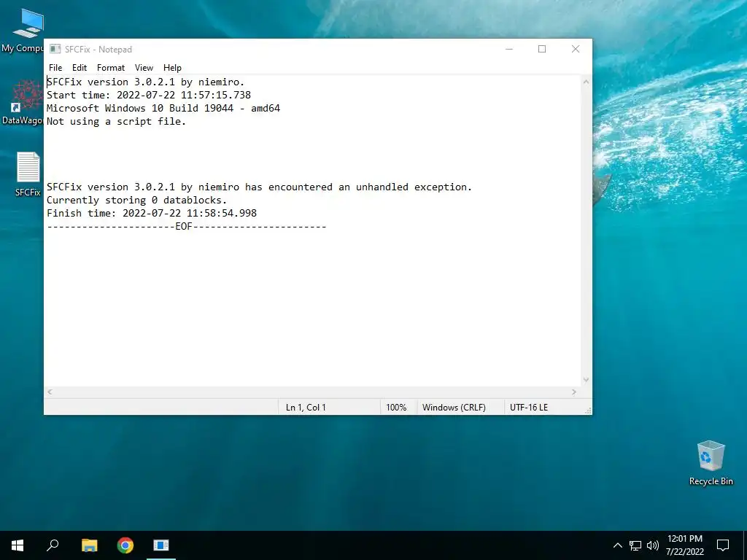Open the clock showing 12:01 PM
Image resolution: width=747 pixels, height=560 pixels.
(x=684, y=545)
